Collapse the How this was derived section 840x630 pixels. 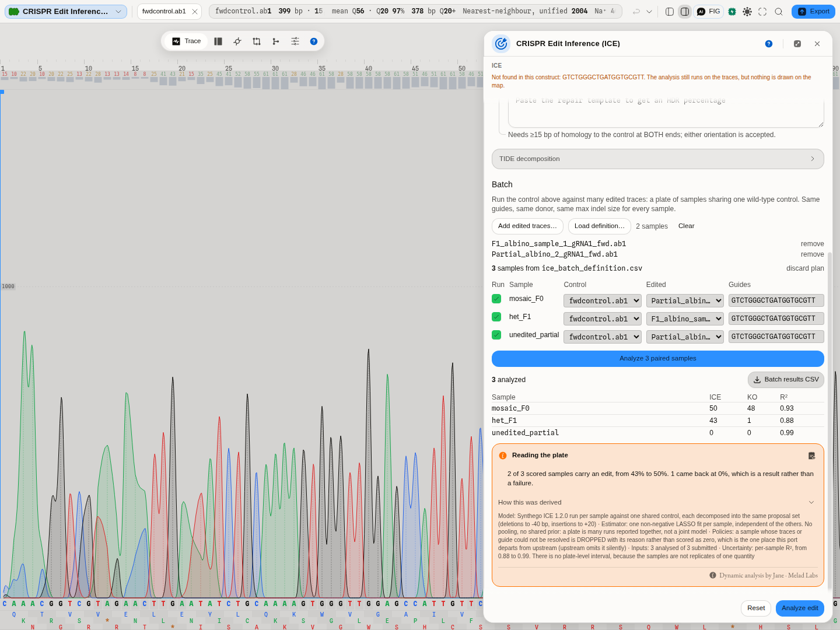click(657, 502)
